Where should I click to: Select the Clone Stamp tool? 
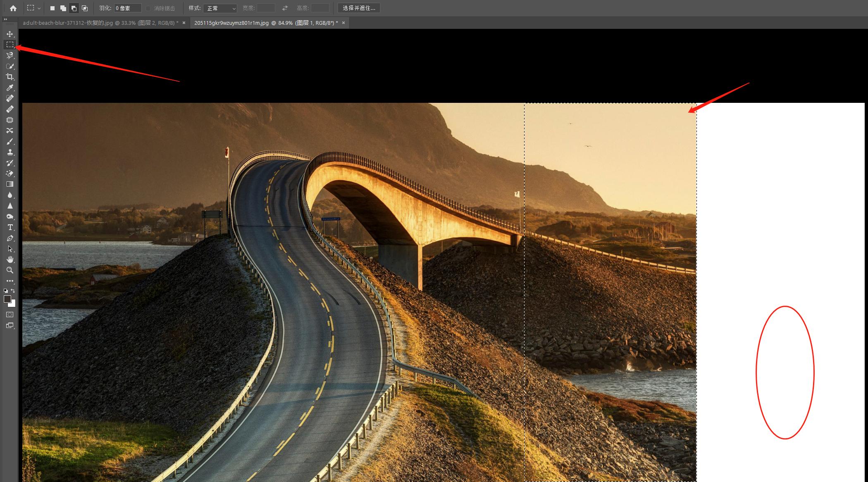pyautogui.click(x=10, y=152)
